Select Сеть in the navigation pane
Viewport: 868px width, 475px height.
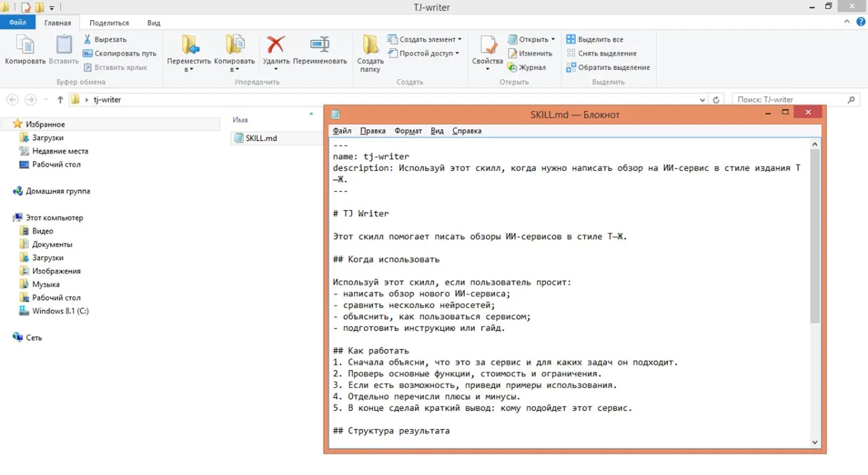(34, 337)
